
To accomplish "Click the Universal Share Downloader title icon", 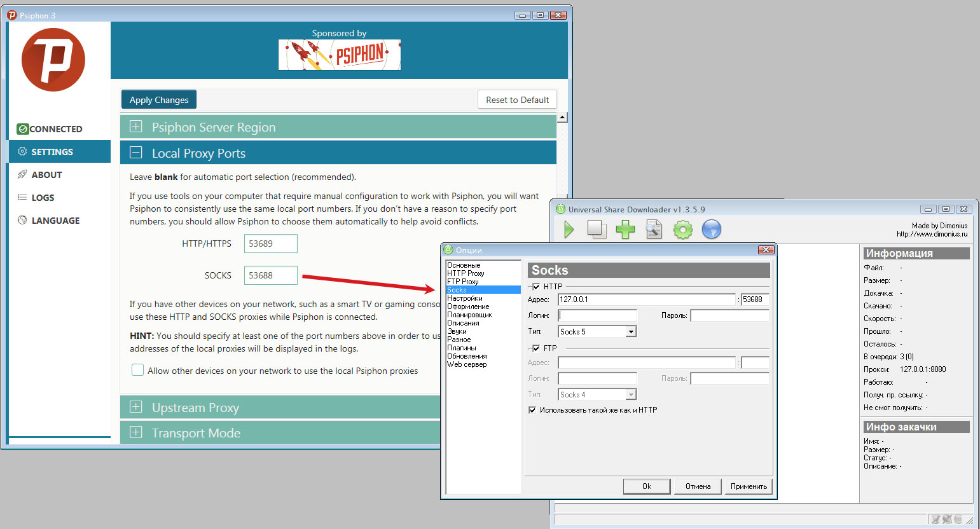I will pos(560,209).
